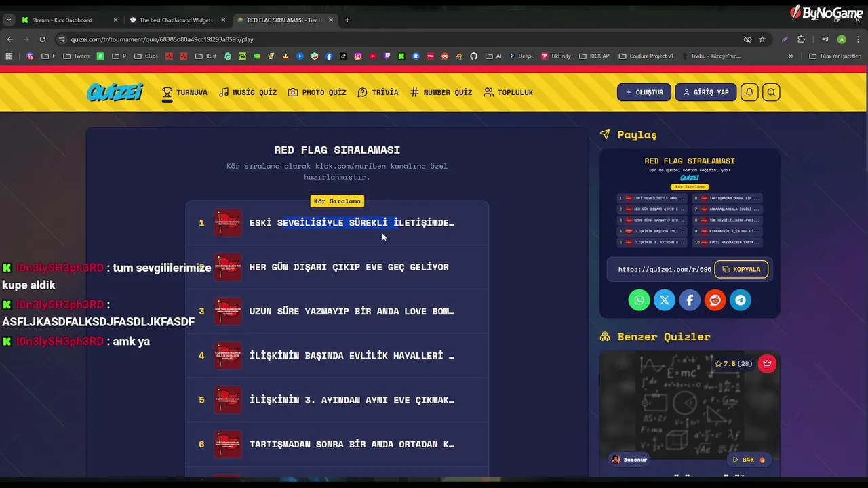Click the share preview card thumbnail

click(x=690, y=201)
